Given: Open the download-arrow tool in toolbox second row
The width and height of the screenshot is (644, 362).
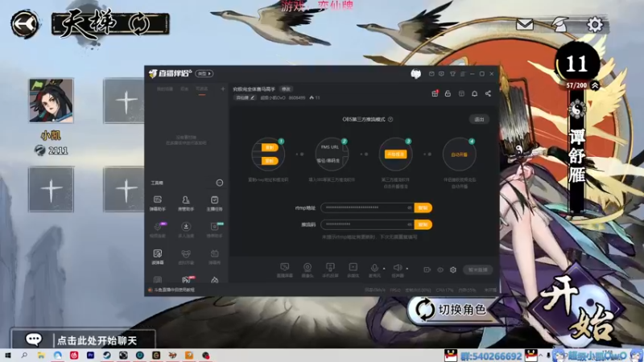Looking at the screenshot, I should (x=186, y=230).
